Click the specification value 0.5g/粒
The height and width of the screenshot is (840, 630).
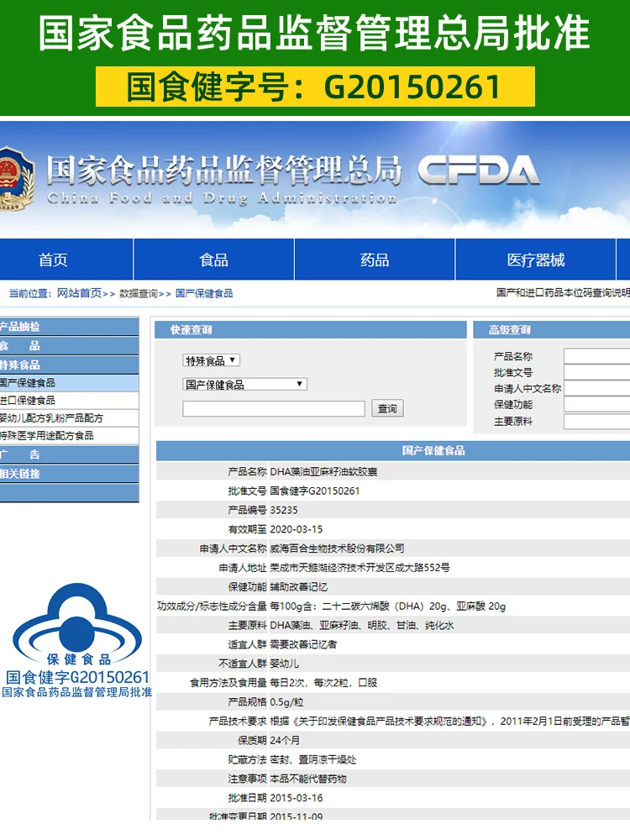click(287, 702)
